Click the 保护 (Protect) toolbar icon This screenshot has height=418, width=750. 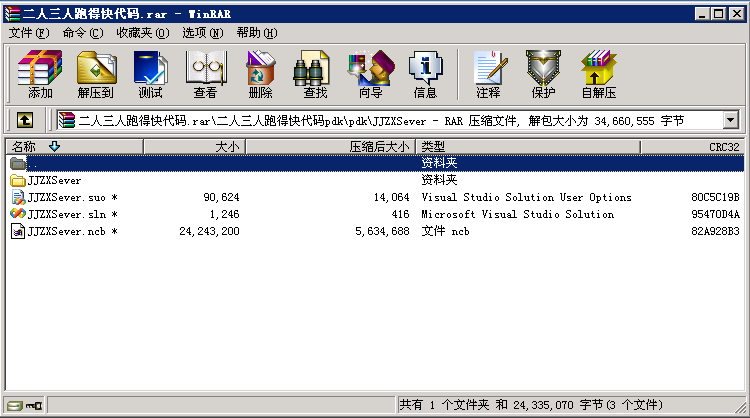tap(543, 74)
